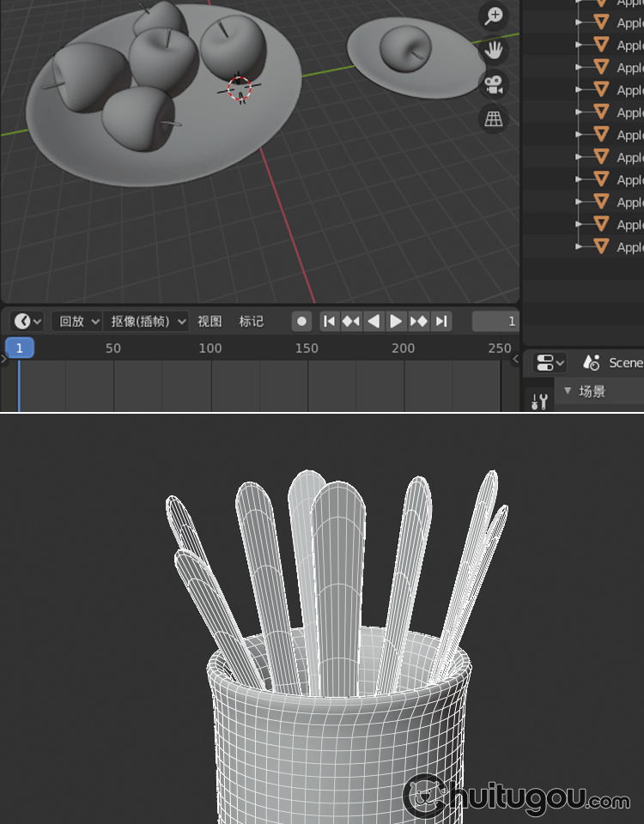Jump to the timeline's first frame

tap(329, 321)
